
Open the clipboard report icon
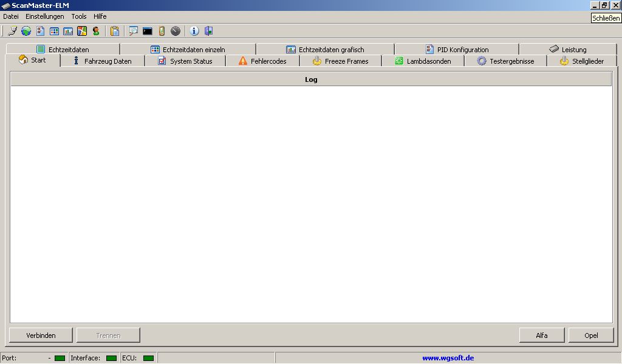(x=115, y=31)
